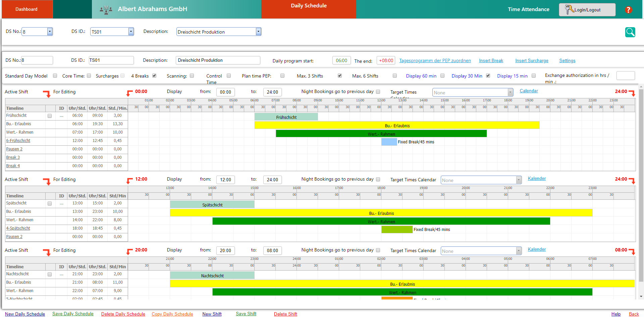The height and width of the screenshot is (327, 644).
Task: Click the Insert Break link
Action: point(491,61)
